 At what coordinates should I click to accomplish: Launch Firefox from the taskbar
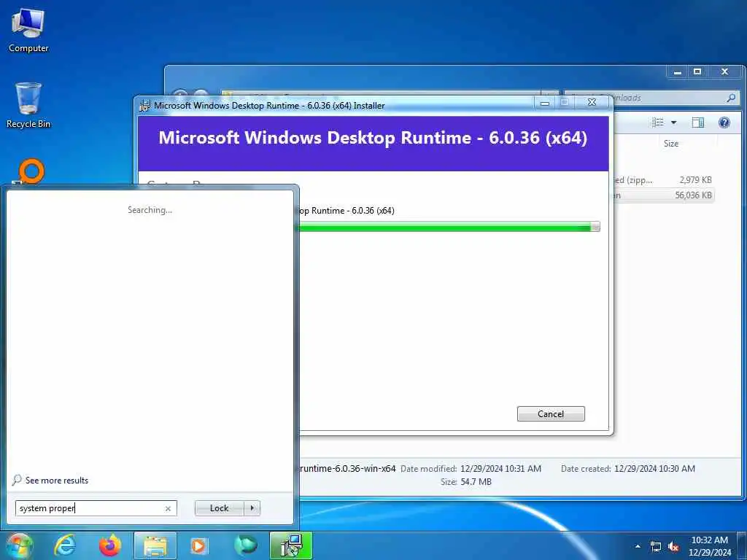[x=110, y=545]
